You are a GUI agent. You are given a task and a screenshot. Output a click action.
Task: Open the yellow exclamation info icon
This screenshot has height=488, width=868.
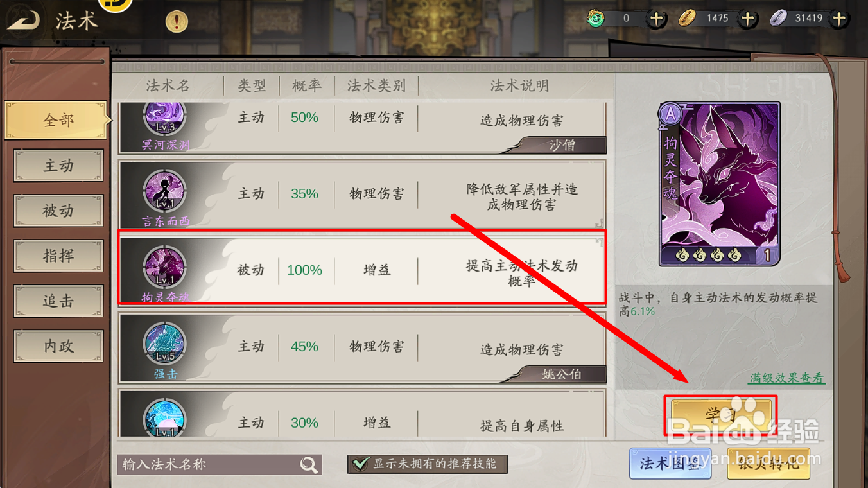point(177,22)
